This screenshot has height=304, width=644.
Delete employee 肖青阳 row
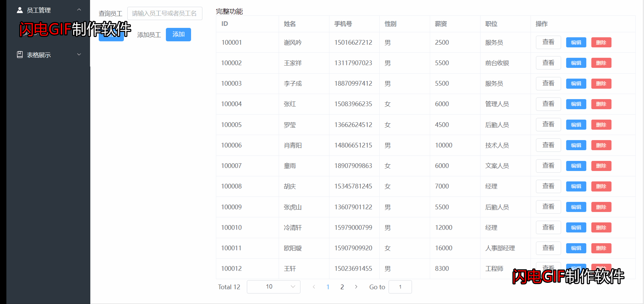pos(601,145)
